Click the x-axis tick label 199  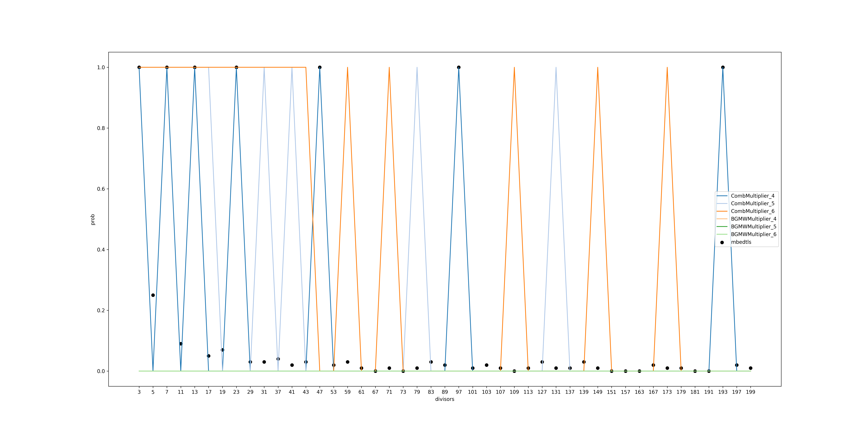(x=750, y=392)
